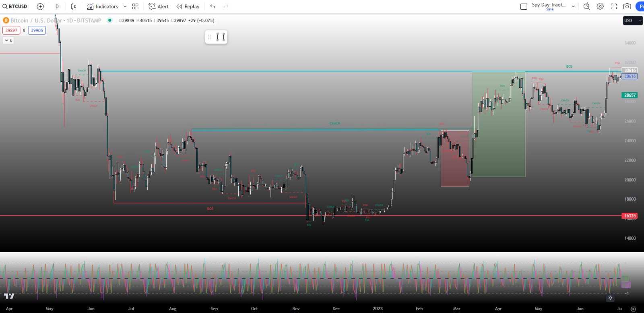Viewport: 644px width, 313px height.
Task: Expand the layout management dropdown arrow
Action: tap(573, 6)
